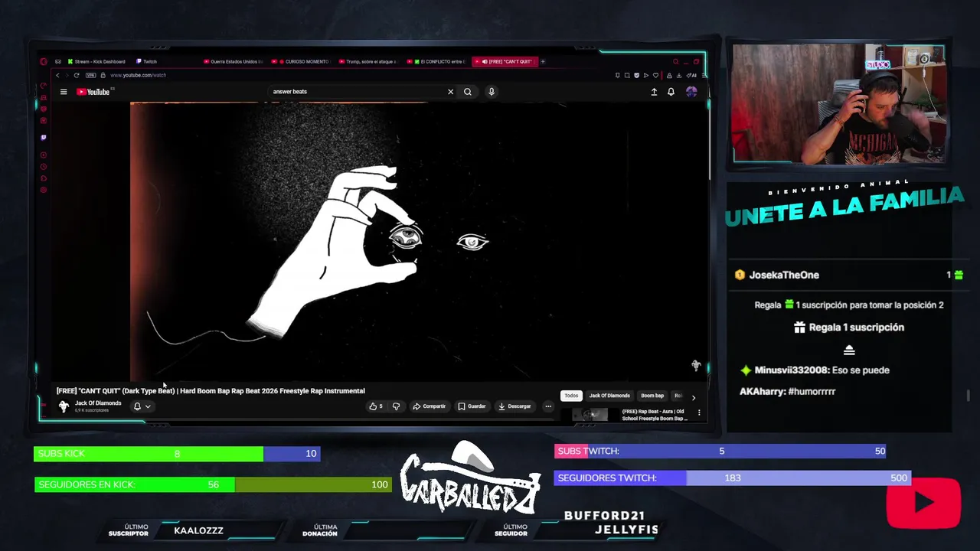The height and width of the screenshot is (551, 980).
Task: Select the 'Boom bap' filter chip
Action: [652, 396]
